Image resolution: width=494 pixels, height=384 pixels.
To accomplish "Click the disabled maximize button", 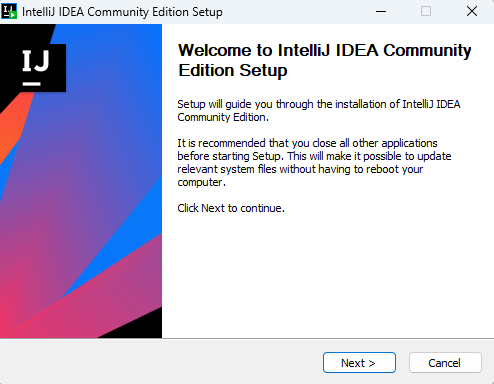I will [426, 11].
